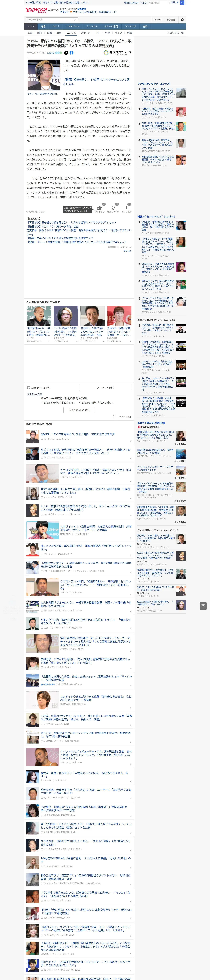The image size is (210, 980).
Task: Select the 速報 navigation tab
Action: click(x=43, y=27)
